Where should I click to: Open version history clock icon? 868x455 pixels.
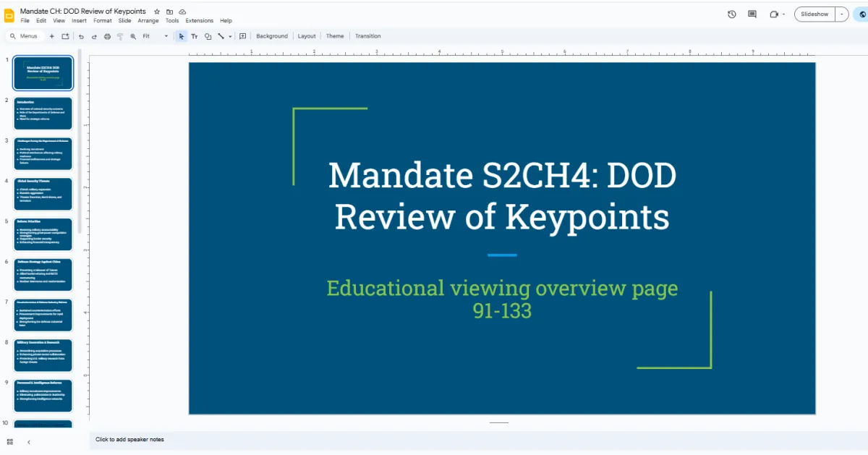point(732,14)
